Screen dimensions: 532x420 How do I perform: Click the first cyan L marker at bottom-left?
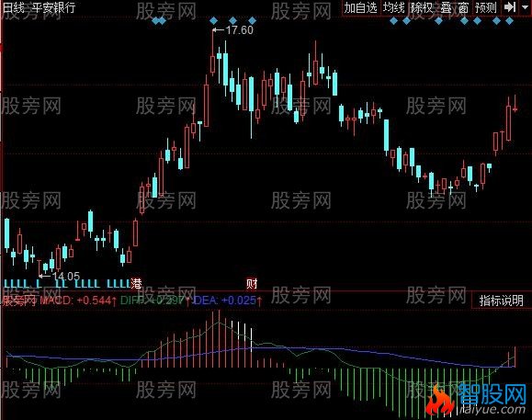(6, 283)
